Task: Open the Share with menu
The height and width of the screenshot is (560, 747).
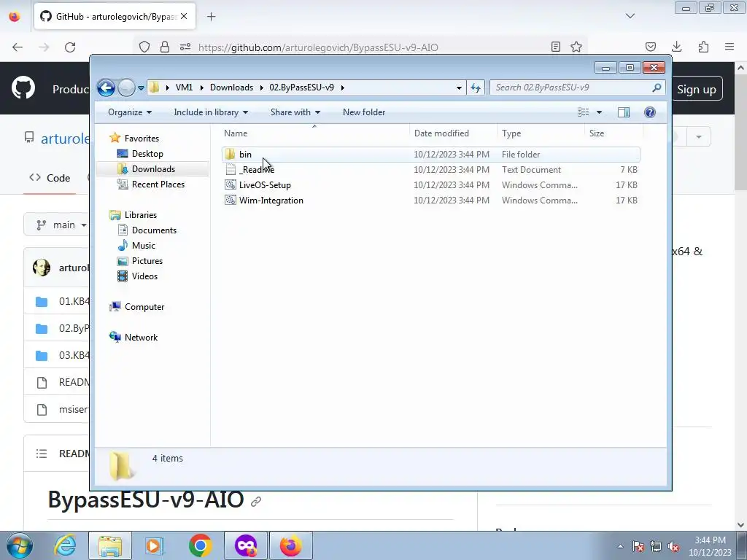Action: click(x=295, y=112)
